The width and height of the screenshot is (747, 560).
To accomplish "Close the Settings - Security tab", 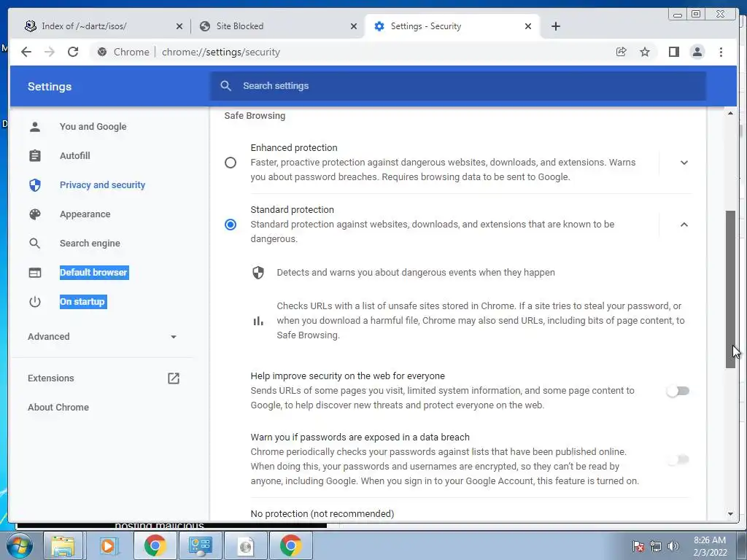I will coord(528,26).
